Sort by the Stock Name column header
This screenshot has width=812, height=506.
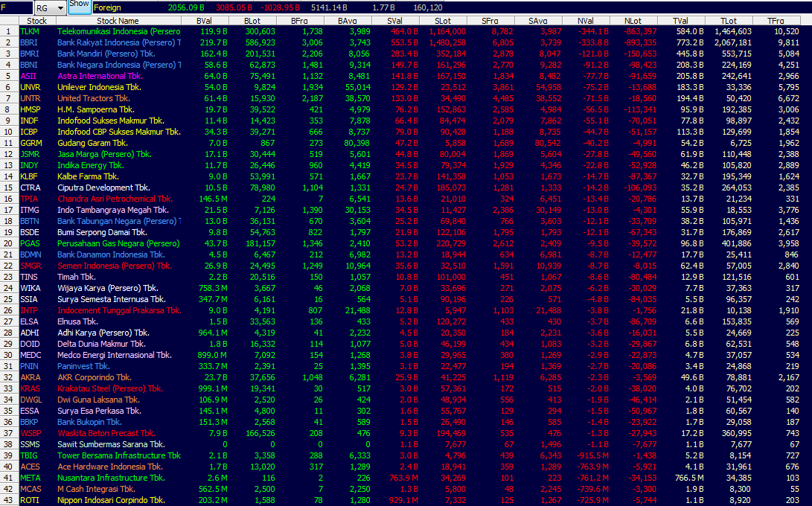118,21
